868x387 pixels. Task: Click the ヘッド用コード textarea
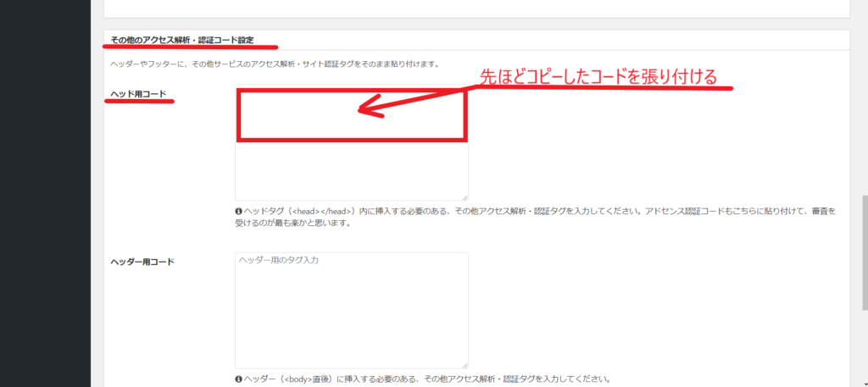tap(352, 142)
